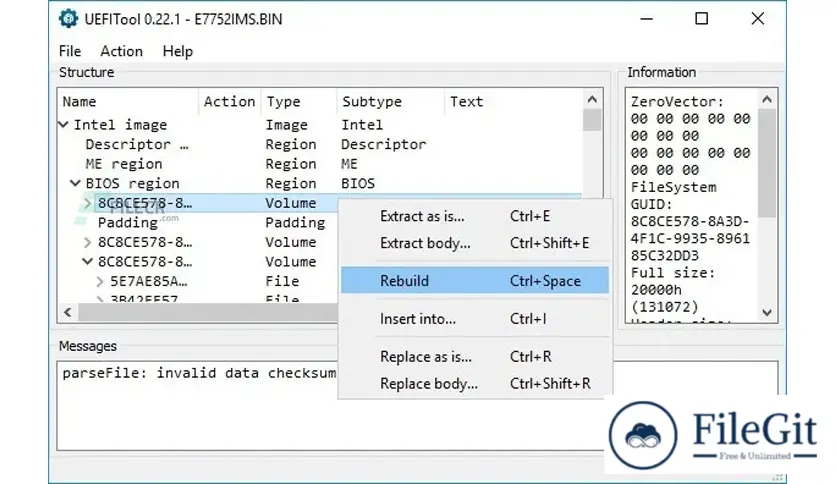Click the Subtype column header
Image resolution: width=836 pixels, height=484 pixels.
coord(390,101)
